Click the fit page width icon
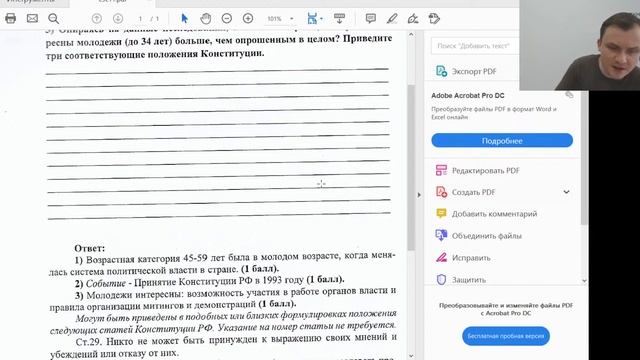The image size is (640, 360). click(312, 18)
